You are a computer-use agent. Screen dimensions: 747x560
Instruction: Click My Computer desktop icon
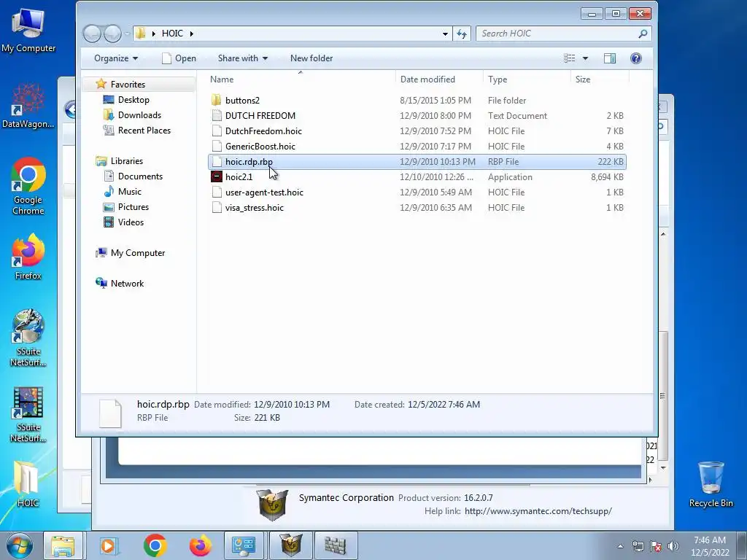point(28,29)
